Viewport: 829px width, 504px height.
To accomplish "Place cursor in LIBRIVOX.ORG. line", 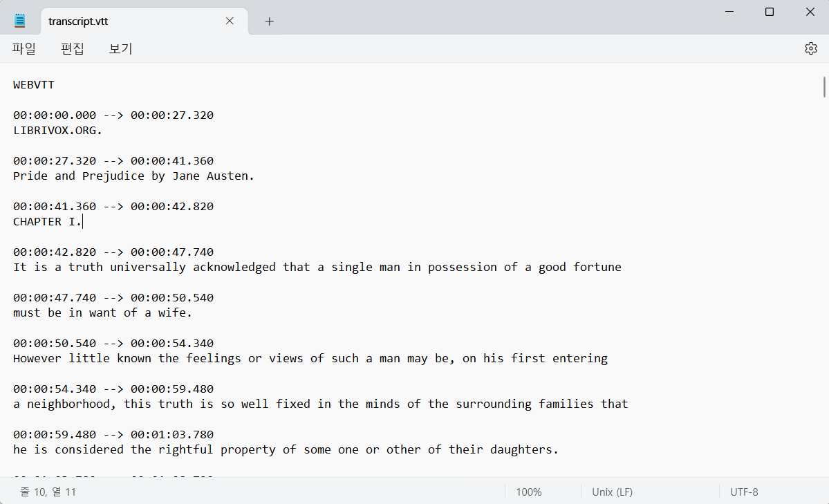I will pos(57,130).
